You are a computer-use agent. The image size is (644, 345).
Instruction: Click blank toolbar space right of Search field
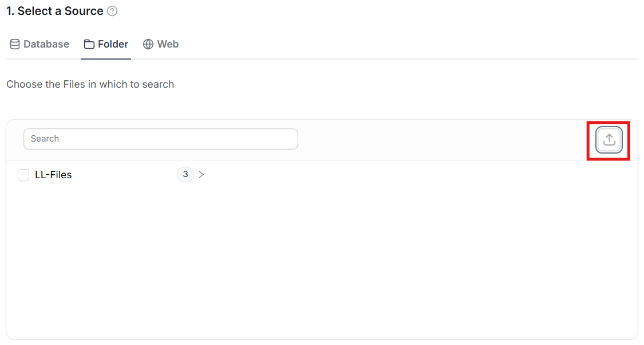click(447, 139)
